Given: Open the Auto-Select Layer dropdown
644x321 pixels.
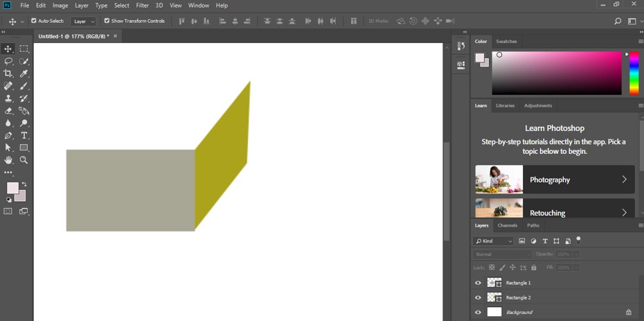Looking at the screenshot, I should [x=83, y=21].
